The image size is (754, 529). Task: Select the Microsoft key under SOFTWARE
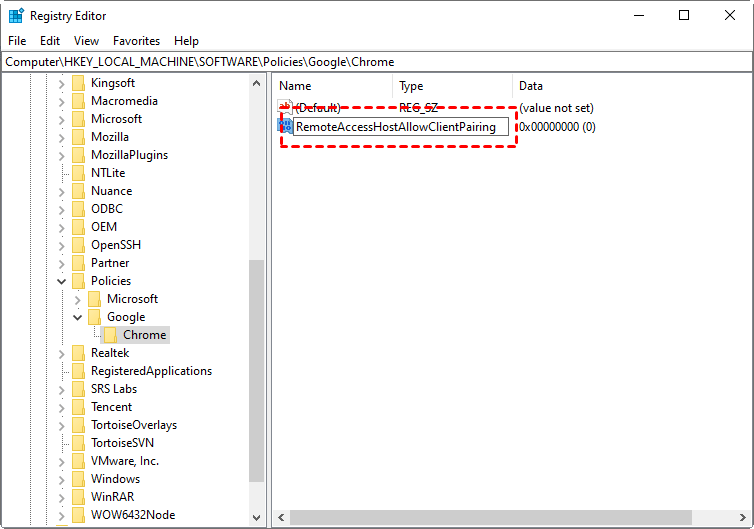116,119
